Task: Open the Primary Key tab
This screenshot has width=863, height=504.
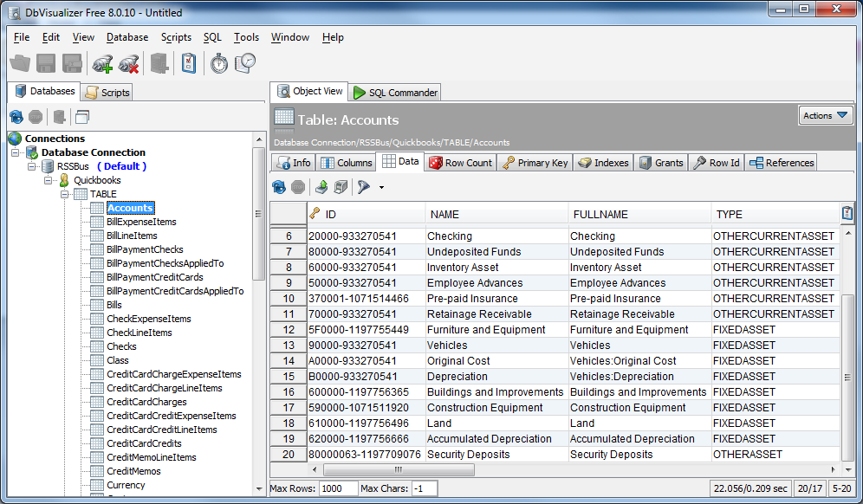Action: [x=535, y=163]
